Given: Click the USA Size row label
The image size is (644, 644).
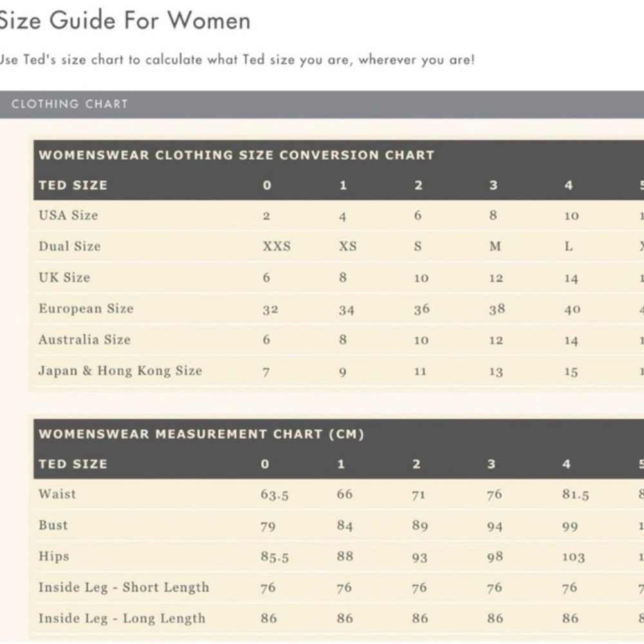Looking at the screenshot, I should click(68, 215).
